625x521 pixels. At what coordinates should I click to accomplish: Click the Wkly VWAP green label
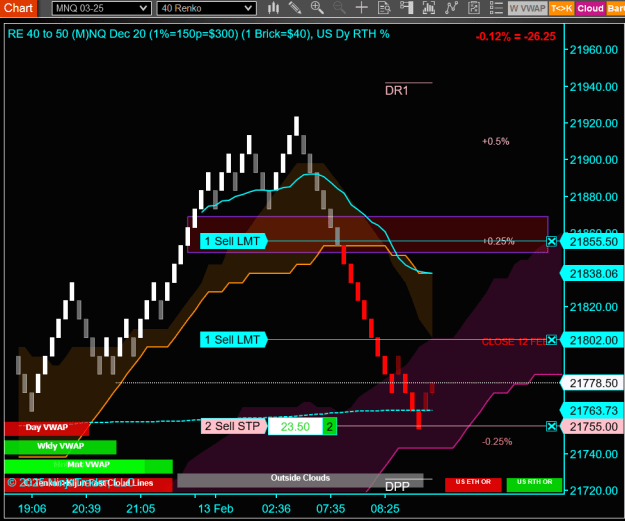[61, 446]
